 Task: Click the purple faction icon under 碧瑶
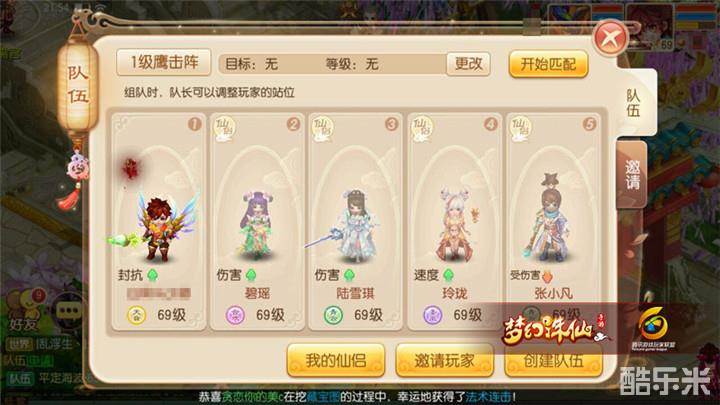(x=235, y=315)
